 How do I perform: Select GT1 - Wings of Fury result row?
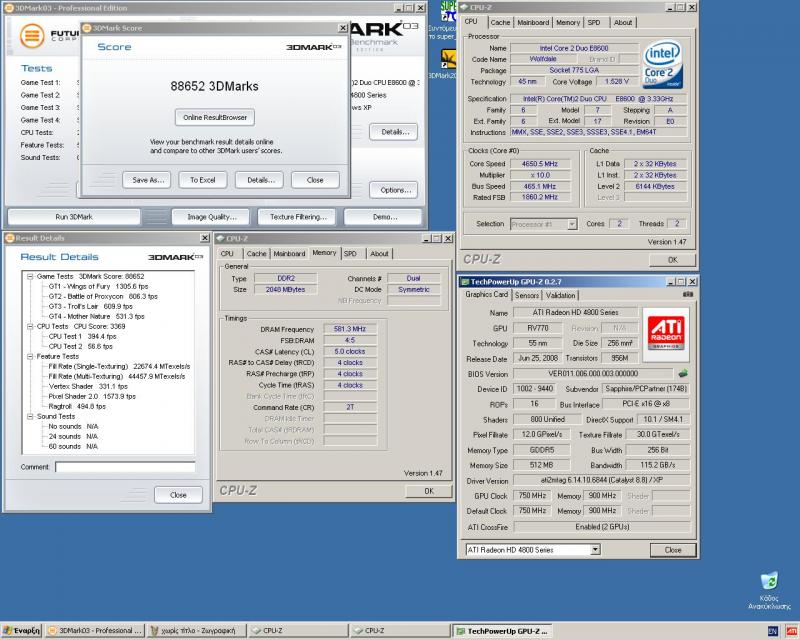[x=98, y=286]
